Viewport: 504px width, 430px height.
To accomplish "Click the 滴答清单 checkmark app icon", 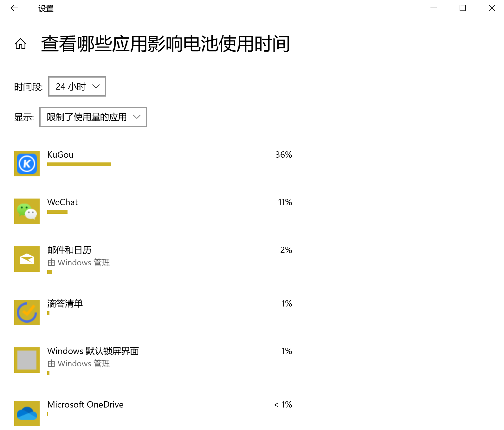I will point(27,313).
